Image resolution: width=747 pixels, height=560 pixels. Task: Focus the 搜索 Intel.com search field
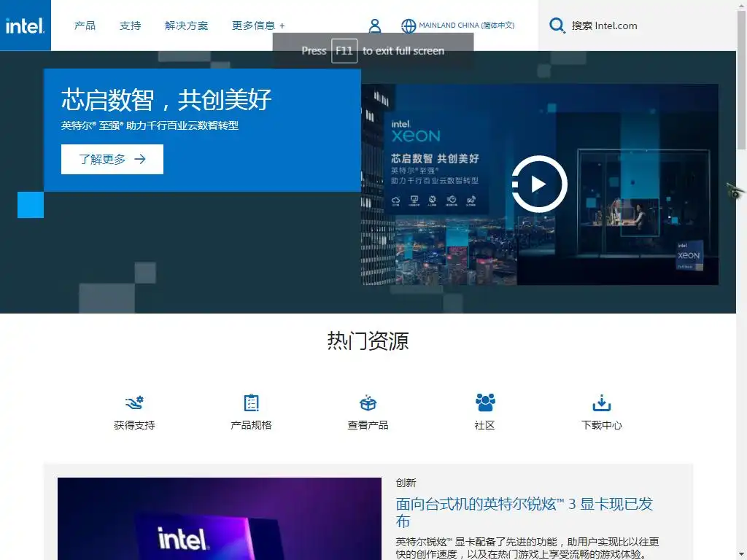pos(637,26)
